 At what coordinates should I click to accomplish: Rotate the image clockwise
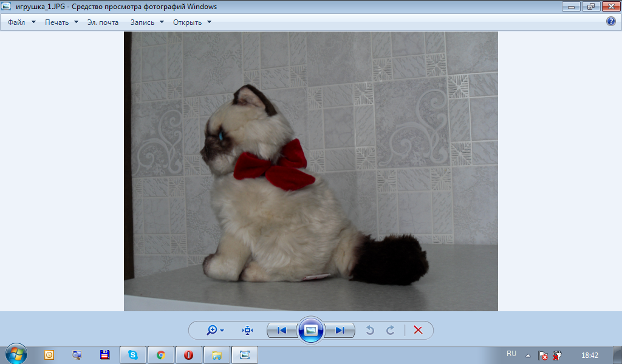pyautogui.click(x=391, y=330)
